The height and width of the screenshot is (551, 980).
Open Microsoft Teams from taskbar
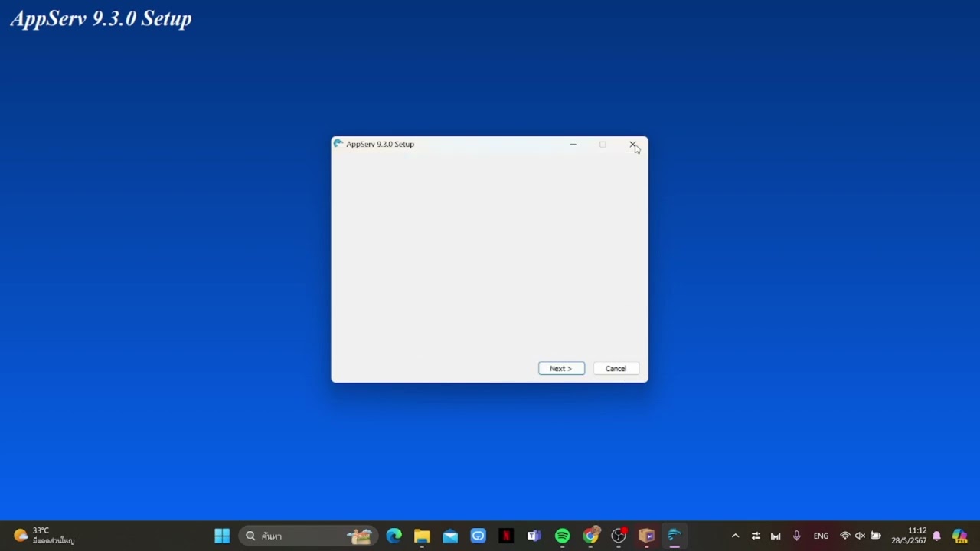click(x=534, y=536)
